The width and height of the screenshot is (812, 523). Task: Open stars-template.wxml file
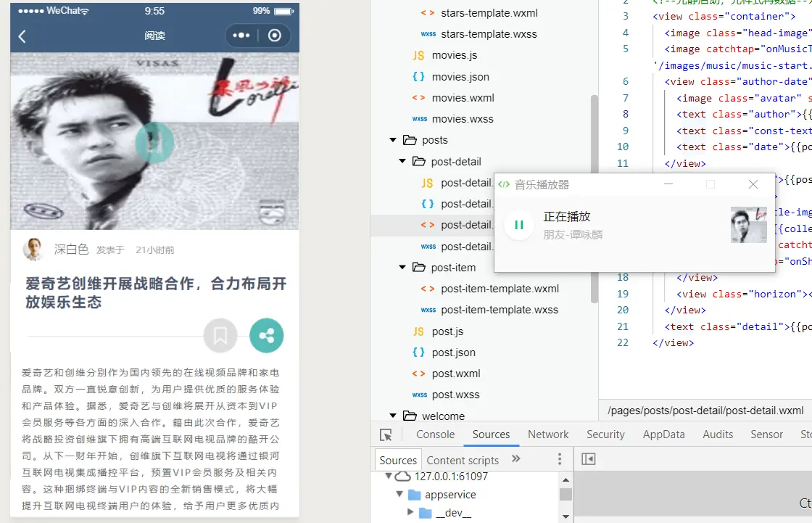(489, 13)
